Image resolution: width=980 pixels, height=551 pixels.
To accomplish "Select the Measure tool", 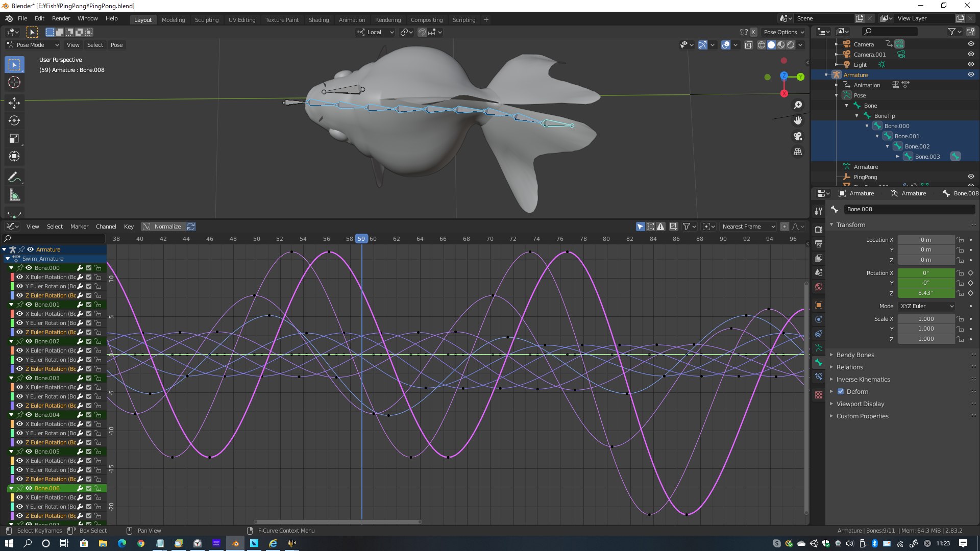I will pyautogui.click(x=14, y=194).
